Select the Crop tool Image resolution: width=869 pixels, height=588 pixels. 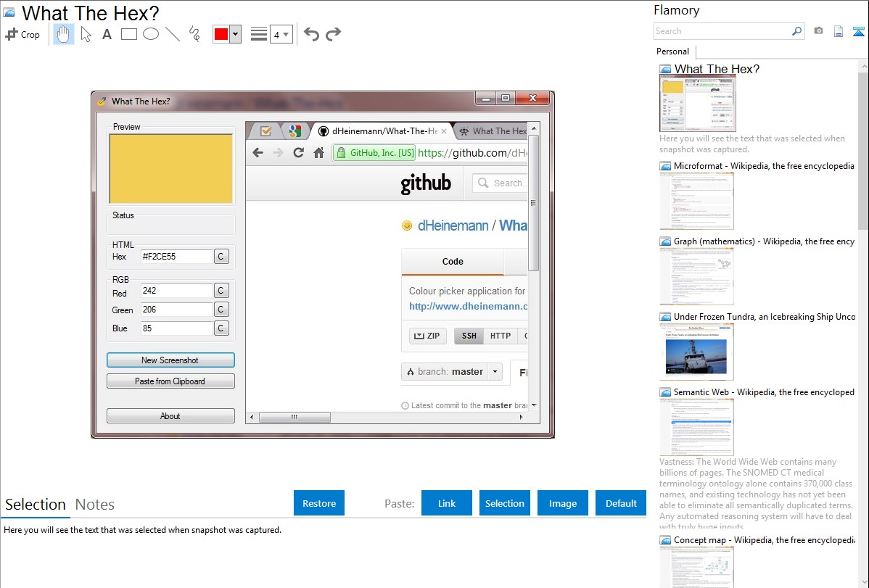(x=22, y=34)
